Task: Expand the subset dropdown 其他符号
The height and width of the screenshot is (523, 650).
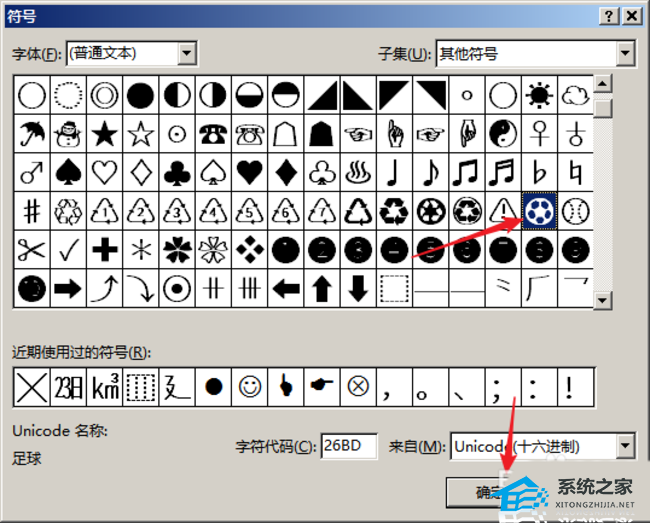Action: 626,53
